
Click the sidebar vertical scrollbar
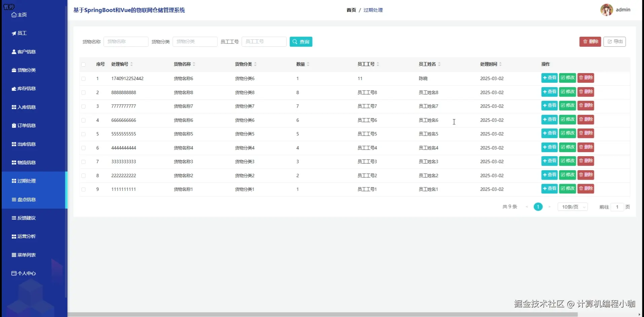[x=66, y=151]
